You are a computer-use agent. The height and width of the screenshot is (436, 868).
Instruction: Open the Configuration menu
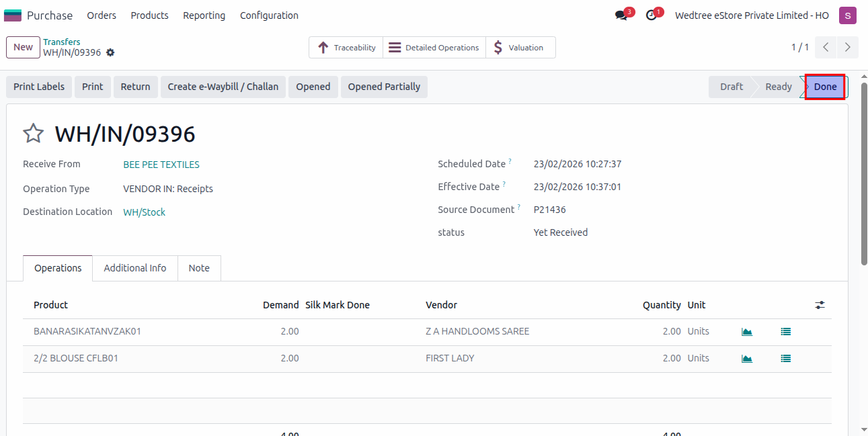269,15
